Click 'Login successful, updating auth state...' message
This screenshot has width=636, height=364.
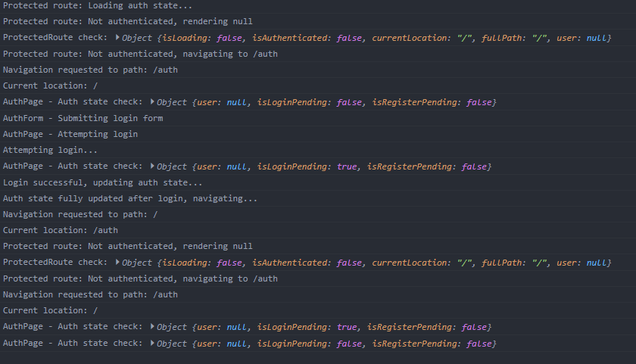click(x=103, y=182)
